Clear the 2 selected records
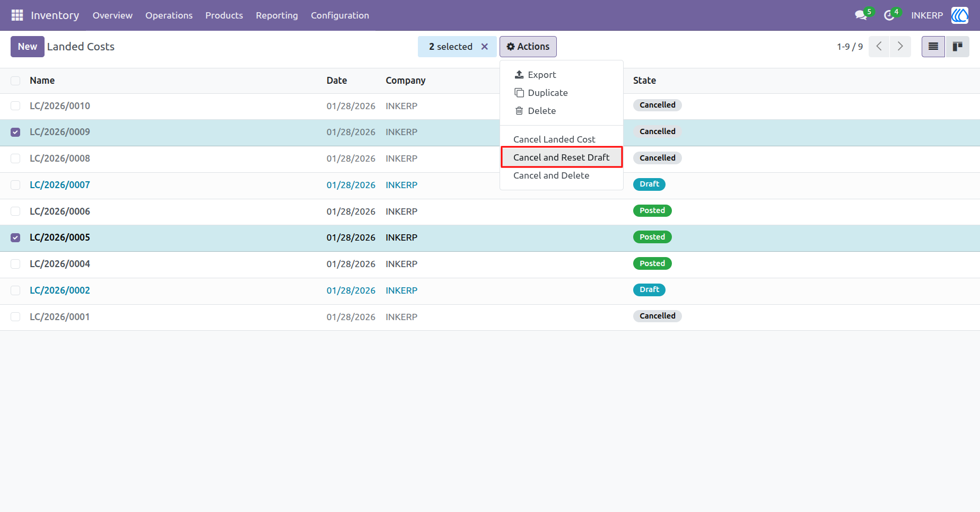The height and width of the screenshot is (512, 980). [x=485, y=47]
